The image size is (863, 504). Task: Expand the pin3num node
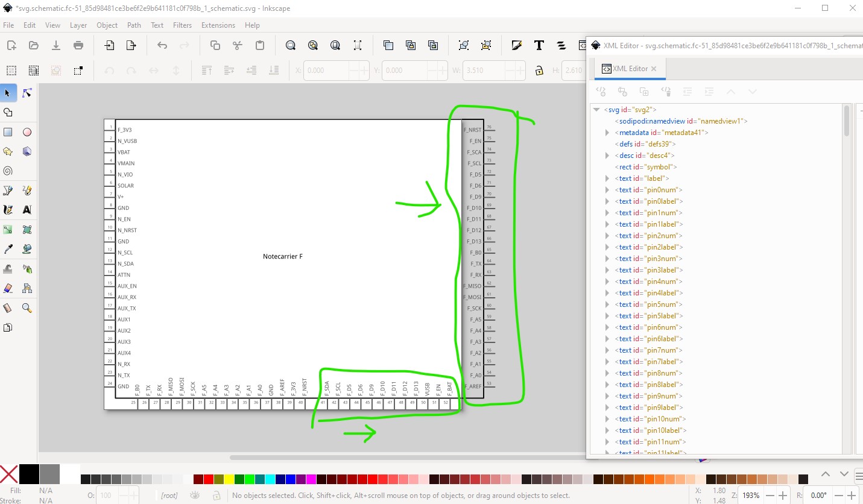[607, 259]
